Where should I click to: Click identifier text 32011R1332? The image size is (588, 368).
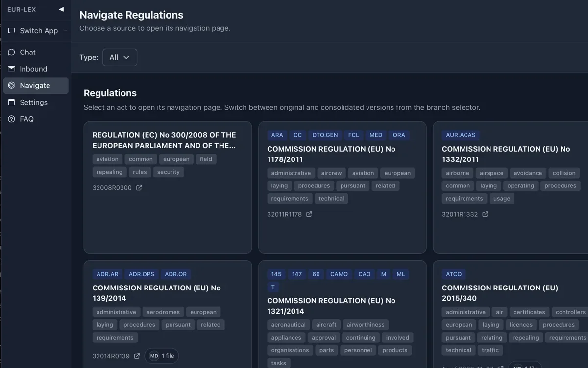pos(460,214)
